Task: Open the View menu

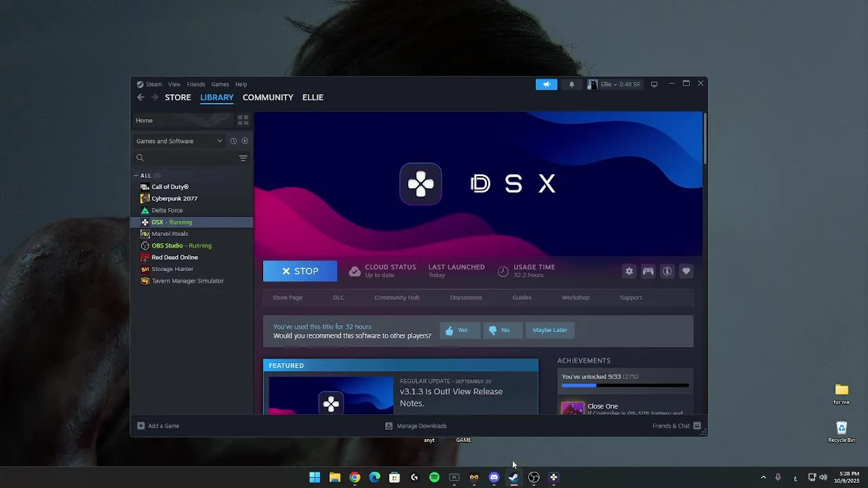Action: pyautogui.click(x=174, y=84)
